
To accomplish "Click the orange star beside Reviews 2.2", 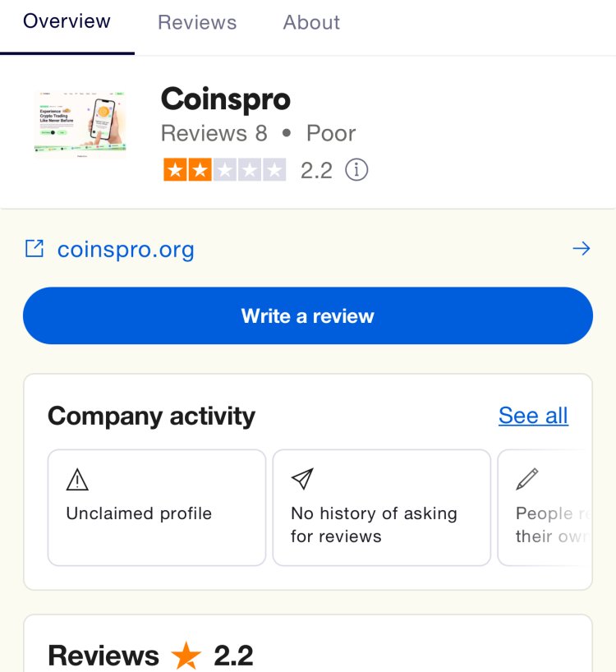I will [x=186, y=656].
